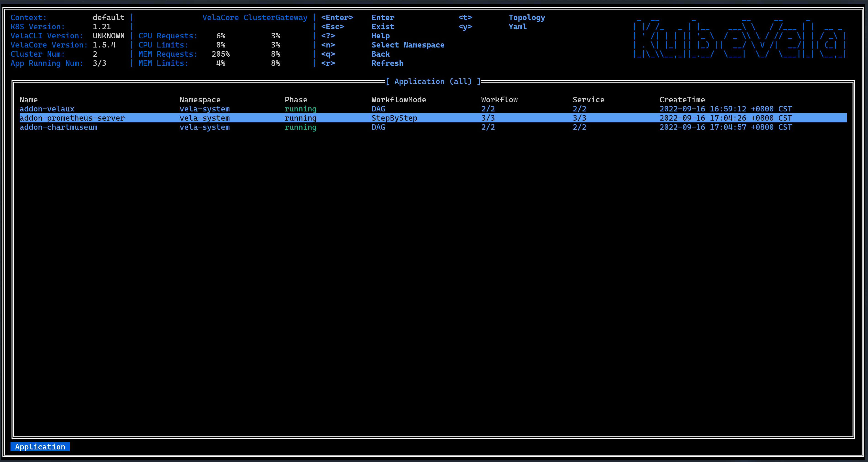
Task: Click the <?> Help shortcut key
Action: (328, 36)
